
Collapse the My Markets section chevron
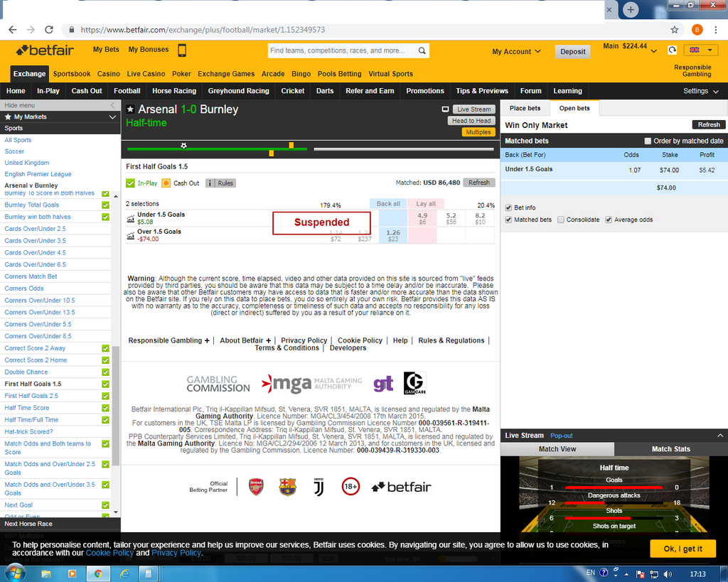(x=112, y=117)
